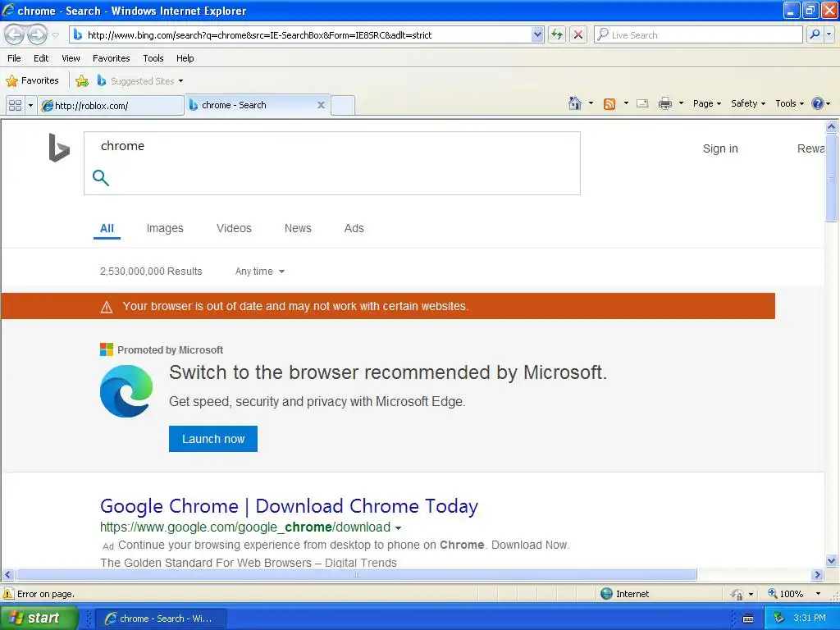840x630 pixels.
Task: Open the Help question mark icon
Action: coord(818,103)
